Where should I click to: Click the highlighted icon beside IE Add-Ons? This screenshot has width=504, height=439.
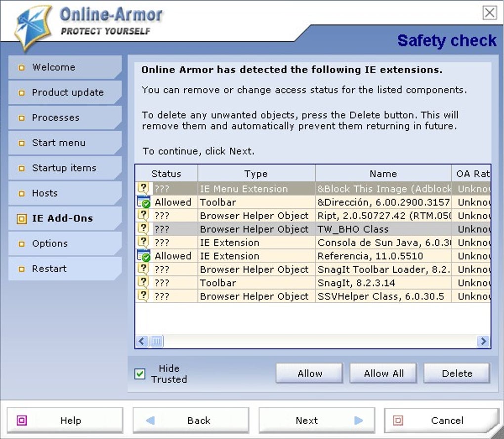22,219
